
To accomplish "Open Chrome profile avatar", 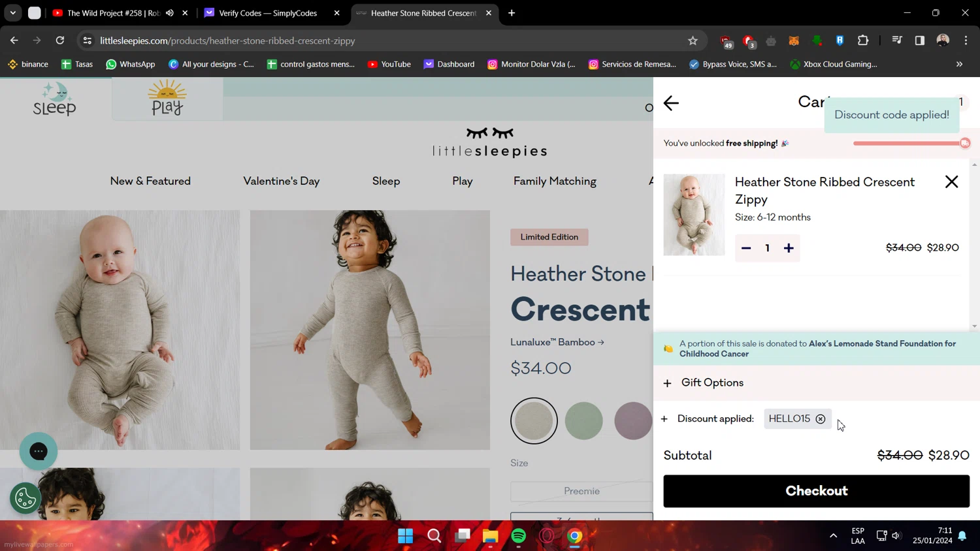I will tap(943, 40).
